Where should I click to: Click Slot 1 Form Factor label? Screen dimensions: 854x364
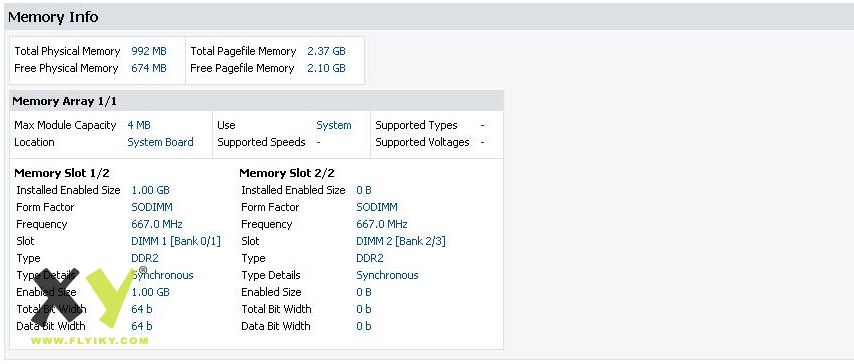click(45, 207)
